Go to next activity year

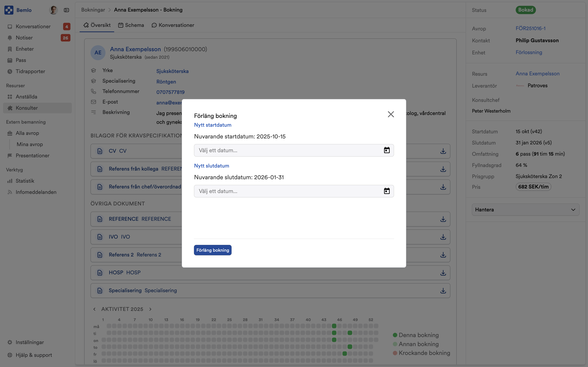pyautogui.click(x=150, y=309)
